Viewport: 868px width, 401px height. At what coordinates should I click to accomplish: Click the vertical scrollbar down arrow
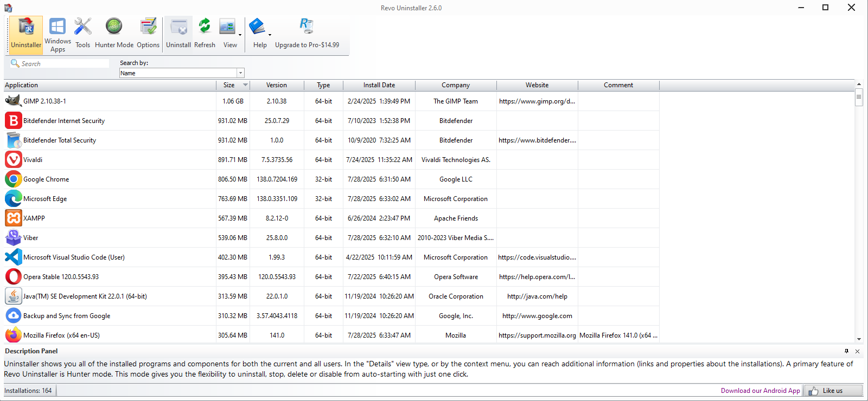coord(859,339)
